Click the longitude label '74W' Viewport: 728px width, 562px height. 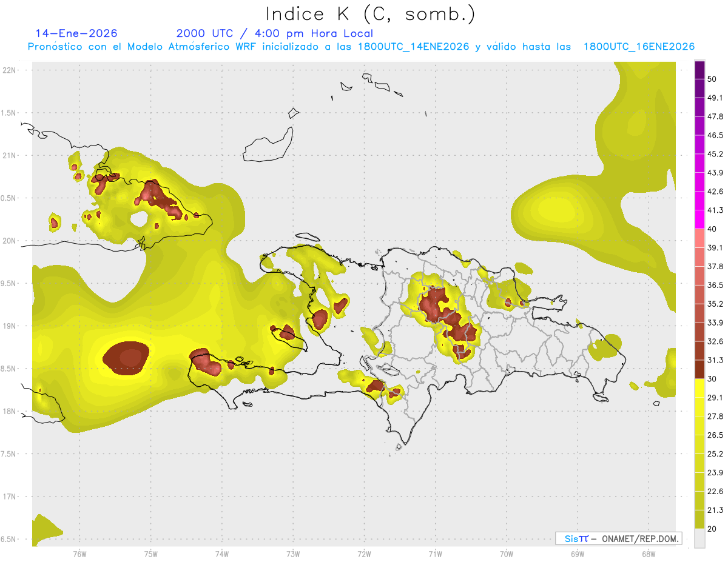(x=222, y=554)
